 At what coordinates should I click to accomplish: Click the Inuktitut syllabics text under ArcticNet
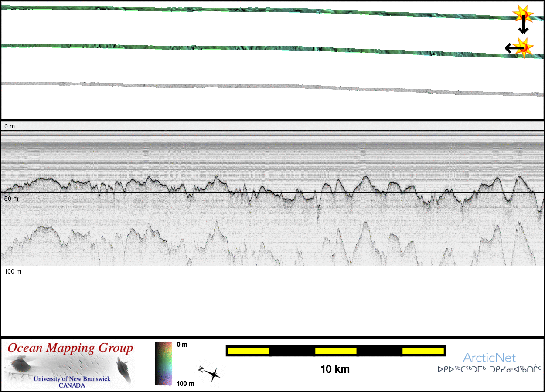[x=489, y=370]
